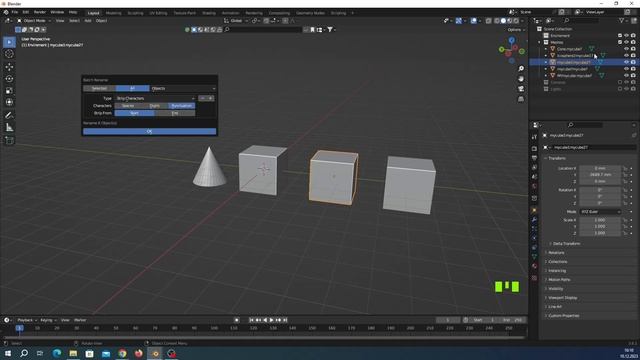This screenshot has height=360, width=640.
Task: Toggle eye icon on selected mycube3 row
Action: point(626,62)
